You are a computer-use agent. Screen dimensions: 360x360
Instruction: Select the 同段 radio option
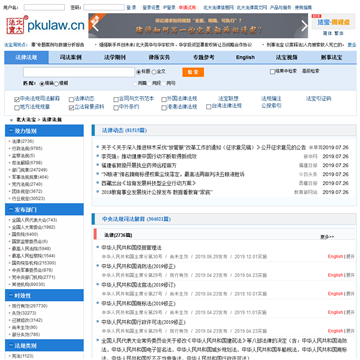[x=149, y=84]
